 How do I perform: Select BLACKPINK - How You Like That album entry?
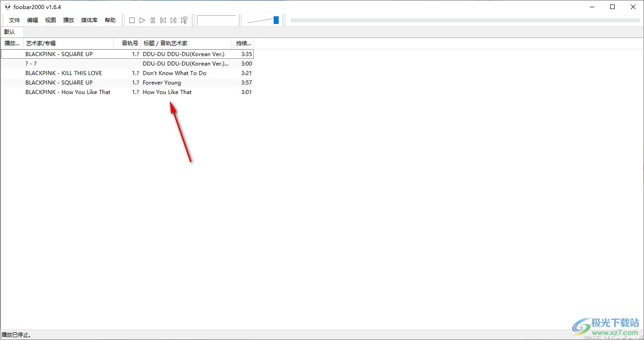click(x=68, y=92)
